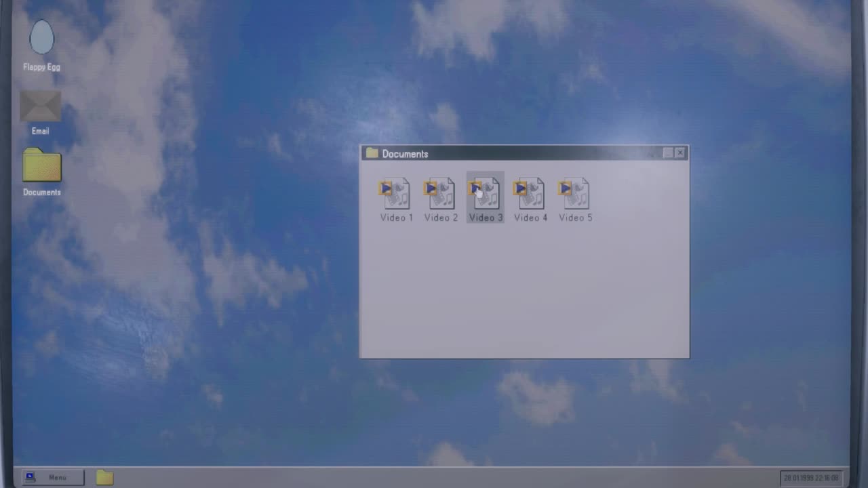
Task: Select the Documents folder icon on desktop
Action: tap(42, 165)
